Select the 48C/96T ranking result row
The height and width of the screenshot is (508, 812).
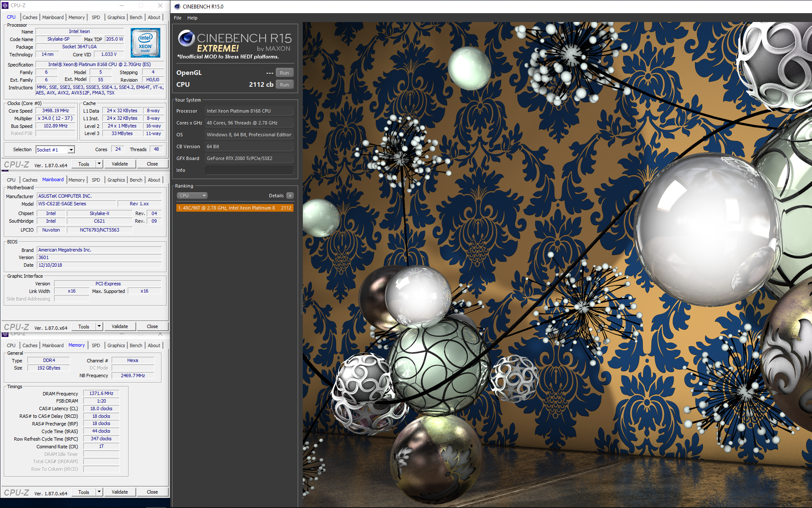(x=235, y=208)
